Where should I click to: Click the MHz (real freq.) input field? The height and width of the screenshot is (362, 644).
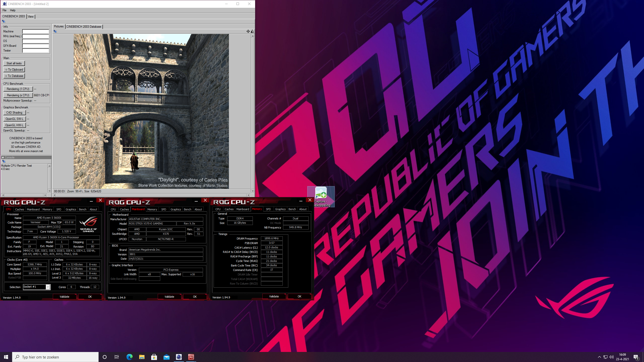[36, 36]
